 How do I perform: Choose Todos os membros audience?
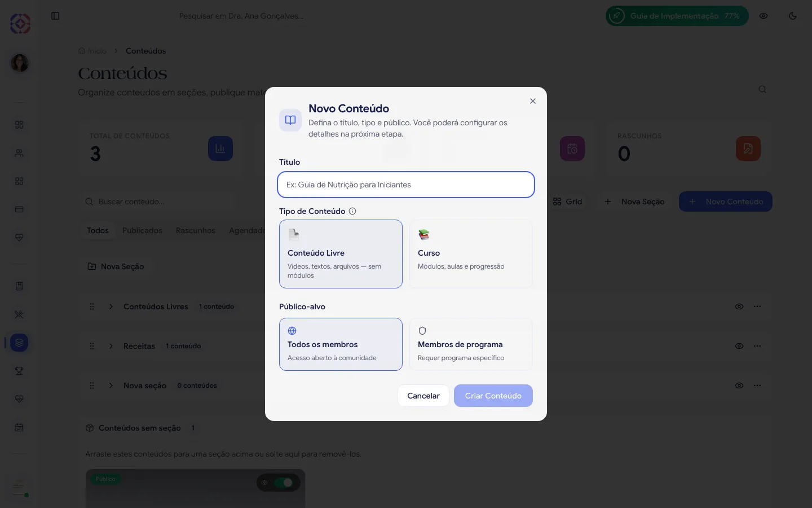tap(341, 344)
